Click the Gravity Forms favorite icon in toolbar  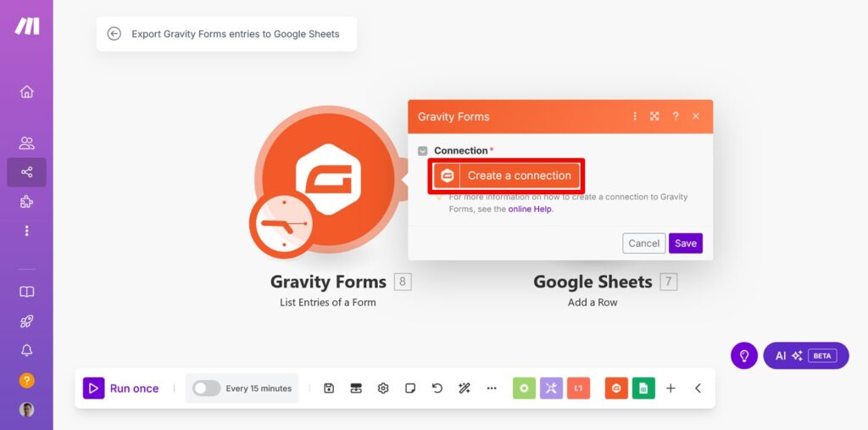click(616, 388)
